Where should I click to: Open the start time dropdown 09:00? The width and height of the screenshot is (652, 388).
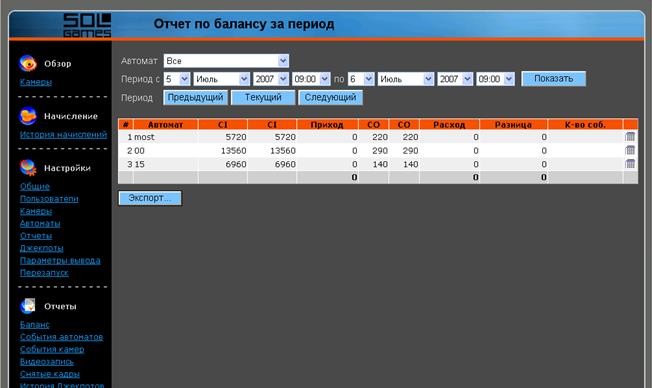point(311,79)
